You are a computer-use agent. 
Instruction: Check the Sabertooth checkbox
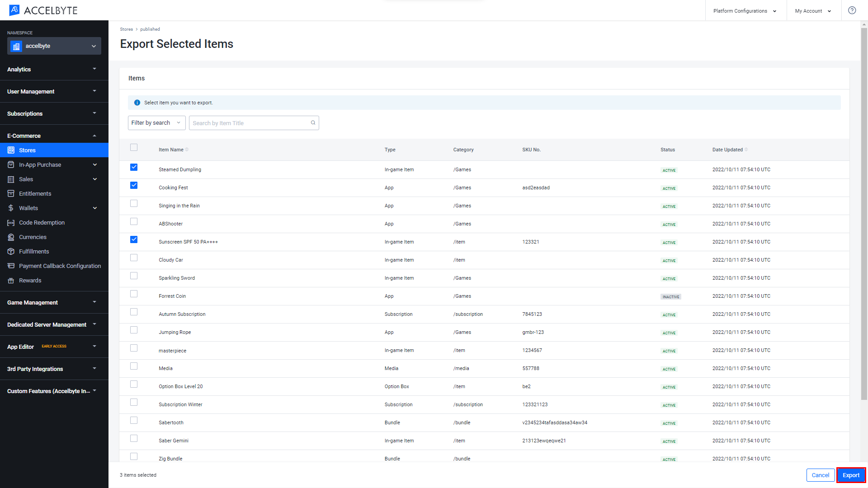134,420
